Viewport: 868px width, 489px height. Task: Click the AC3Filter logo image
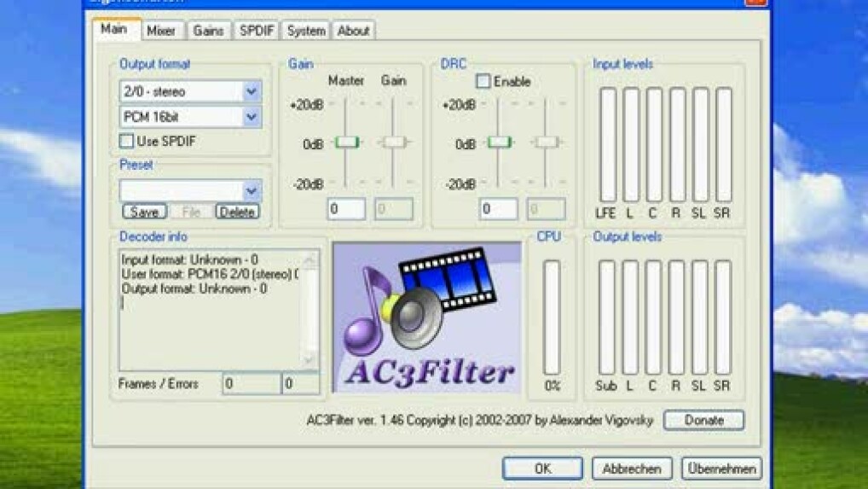tap(426, 317)
